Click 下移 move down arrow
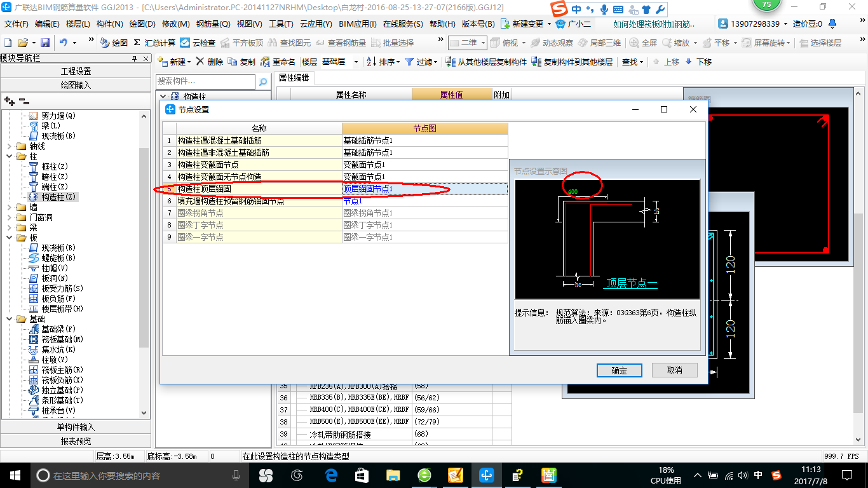 pos(698,62)
